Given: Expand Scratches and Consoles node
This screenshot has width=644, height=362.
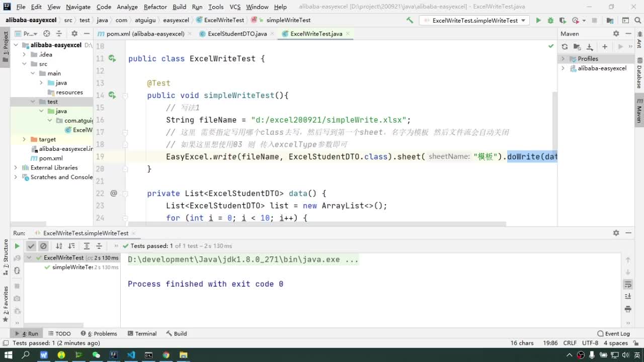Looking at the screenshot, I should click(16, 177).
